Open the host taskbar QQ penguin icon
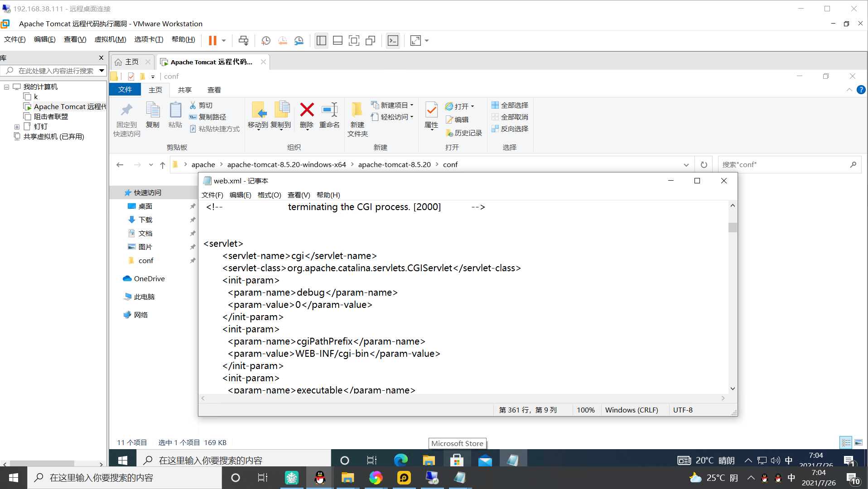Image resolution: width=868 pixels, height=489 pixels. [x=320, y=478]
